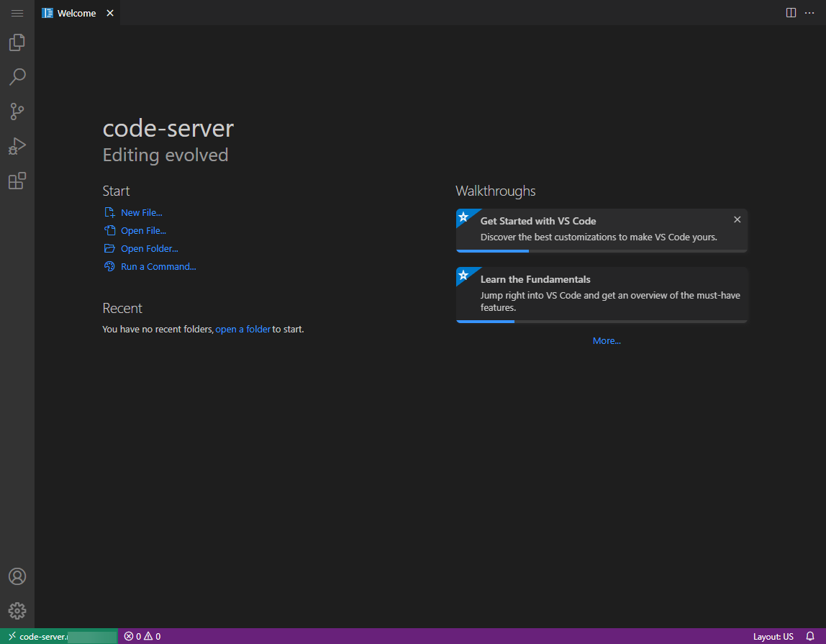Click Run a Command... link
This screenshot has width=826, height=644.
(158, 266)
